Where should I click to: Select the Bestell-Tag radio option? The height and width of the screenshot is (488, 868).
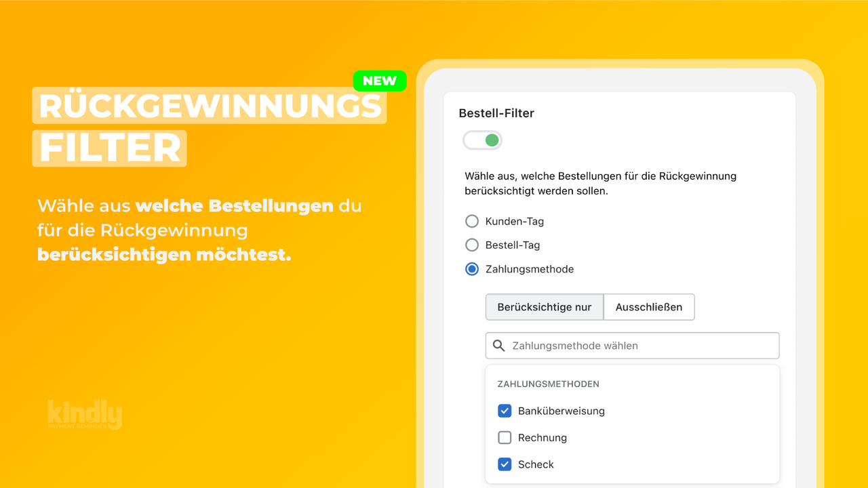coord(472,245)
